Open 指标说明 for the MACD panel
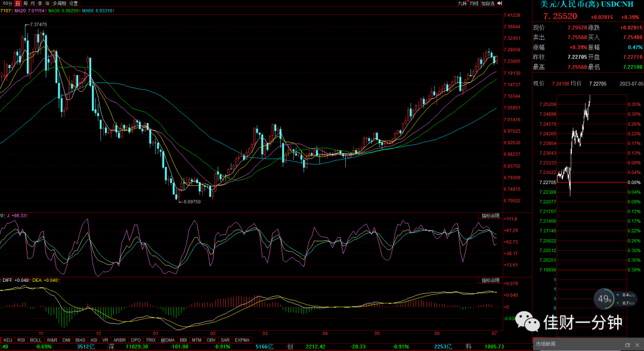Viewport: 644px width, 351px height. 490,281
